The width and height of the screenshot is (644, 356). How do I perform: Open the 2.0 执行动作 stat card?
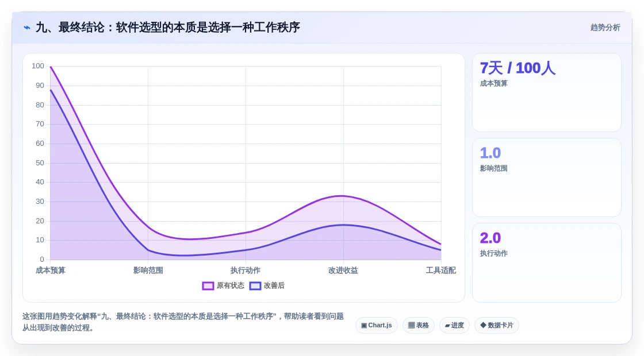coord(547,262)
